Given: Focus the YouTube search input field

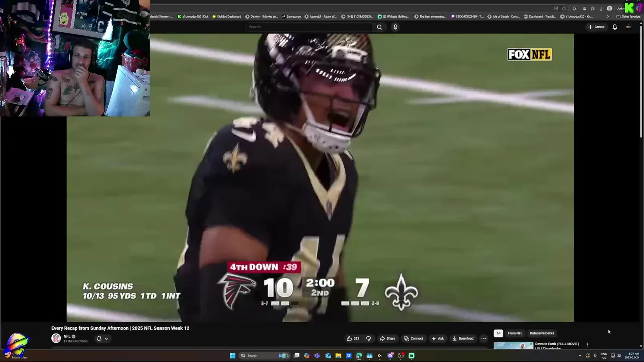Looking at the screenshot, I should coord(309,27).
